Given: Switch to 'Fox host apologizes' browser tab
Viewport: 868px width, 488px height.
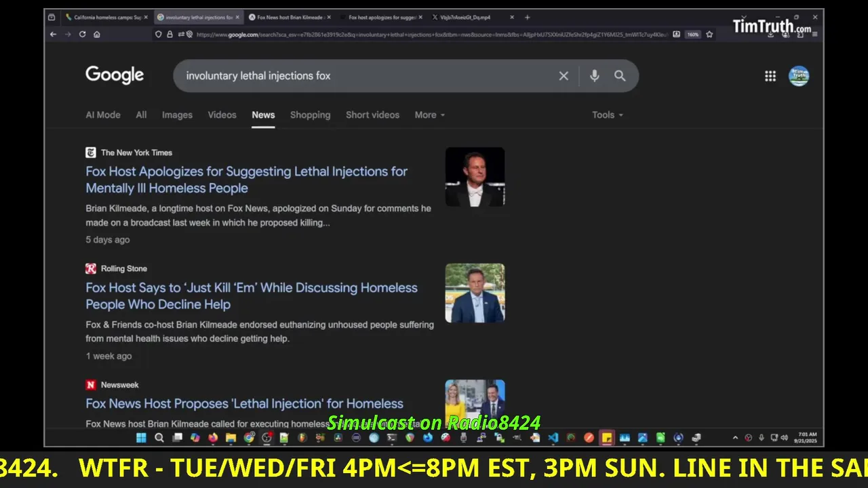Looking at the screenshot, I should click(x=382, y=17).
